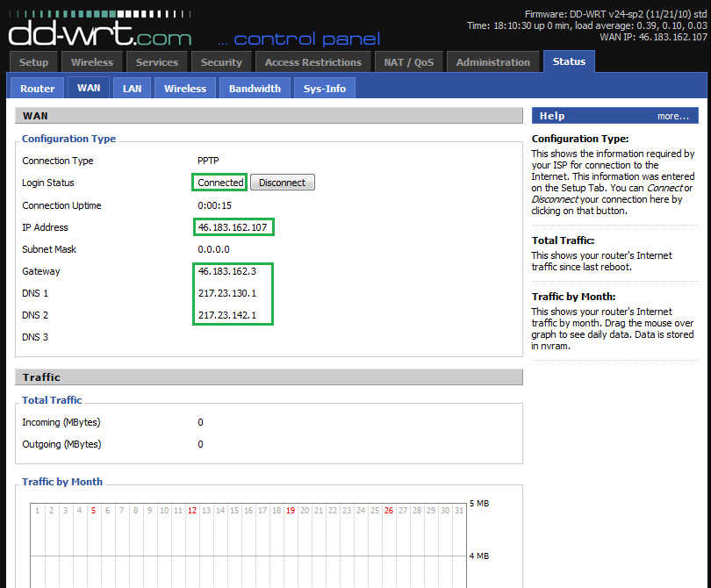Open the Security tab

pos(221,62)
